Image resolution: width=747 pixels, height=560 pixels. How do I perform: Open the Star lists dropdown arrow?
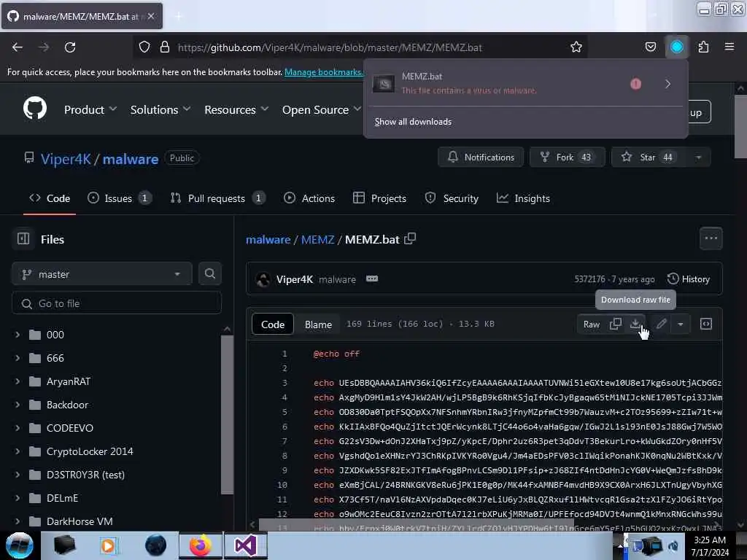pyautogui.click(x=698, y=157)
